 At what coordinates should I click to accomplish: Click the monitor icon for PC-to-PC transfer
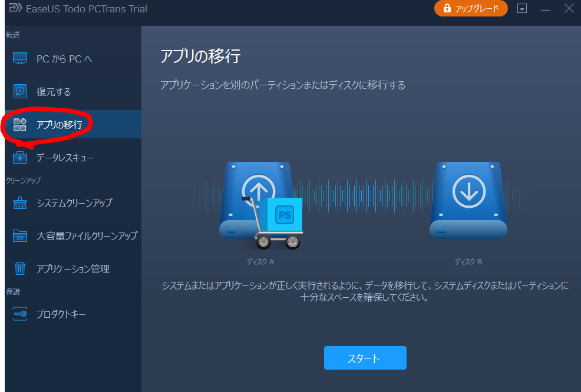(21, 59)
